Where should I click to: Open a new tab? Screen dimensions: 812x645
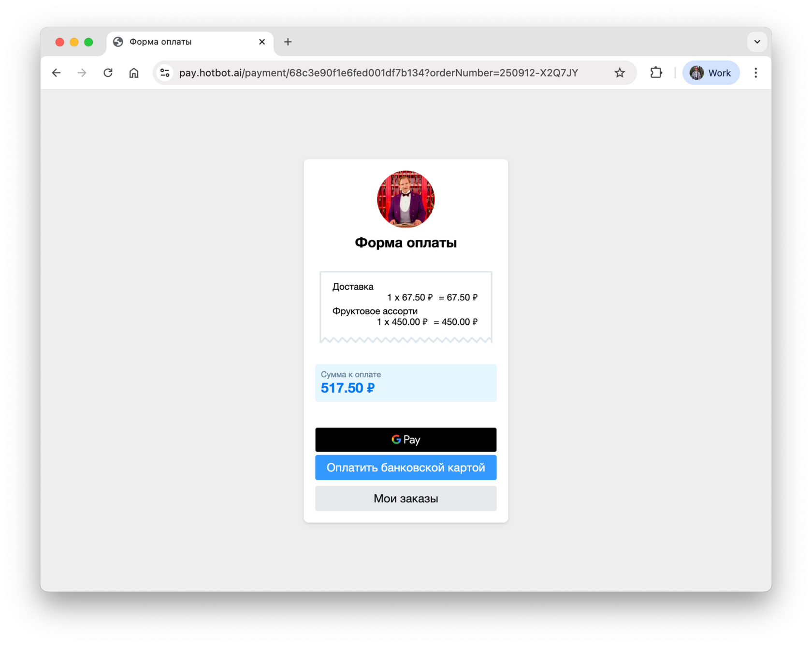click(x=288, y=42)
